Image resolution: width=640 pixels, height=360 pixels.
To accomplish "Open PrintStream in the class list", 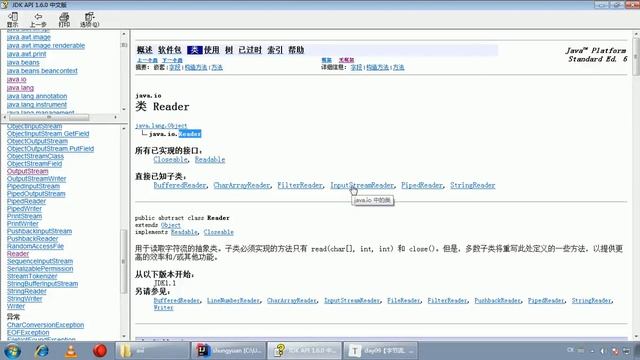I will (24, 216).
